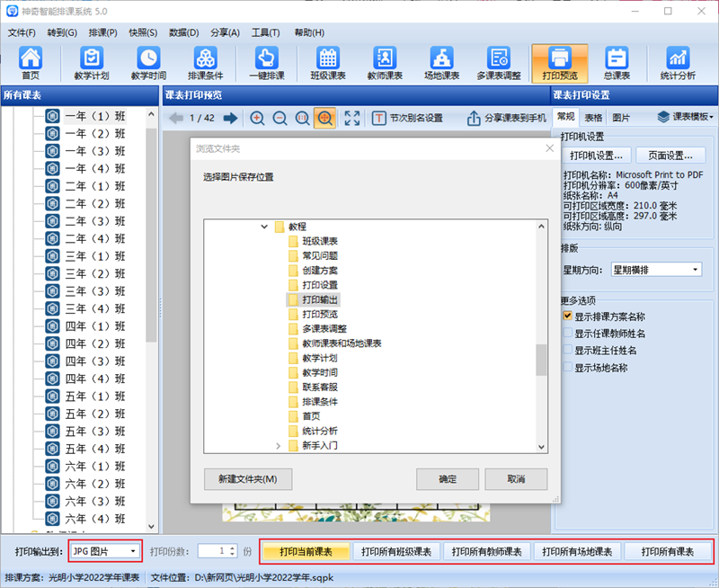Click the 确定 button in dialog
Screen dimensions: 719x588
447,479
